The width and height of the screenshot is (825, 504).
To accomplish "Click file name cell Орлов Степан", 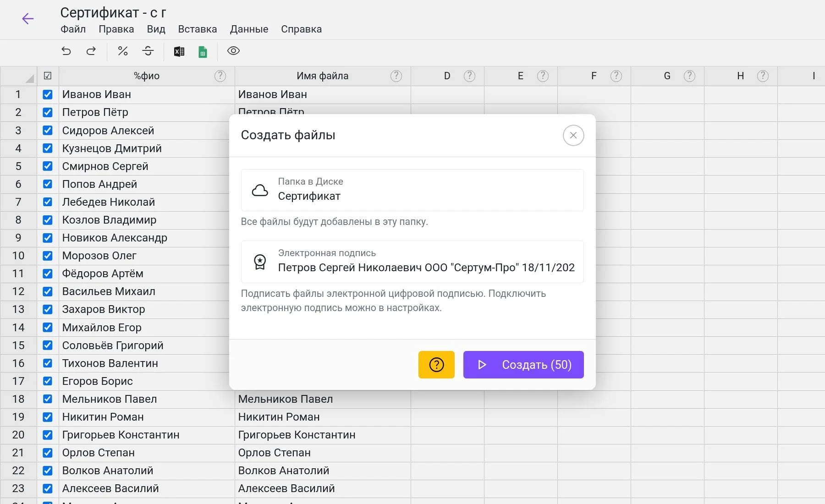I will tap(323, 453).
